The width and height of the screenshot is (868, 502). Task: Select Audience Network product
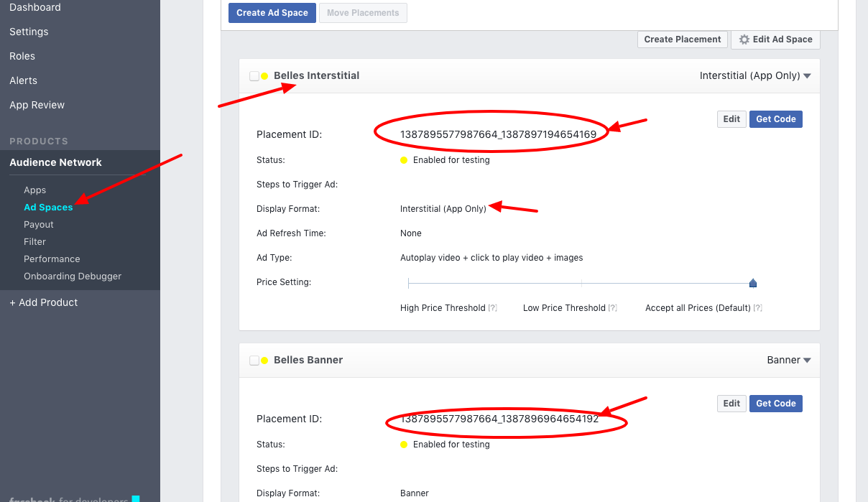coord(55,162)
